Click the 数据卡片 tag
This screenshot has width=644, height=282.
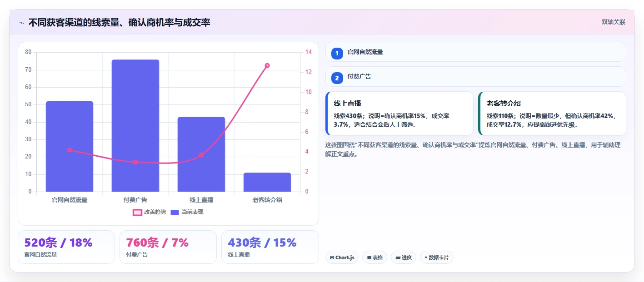436,257
